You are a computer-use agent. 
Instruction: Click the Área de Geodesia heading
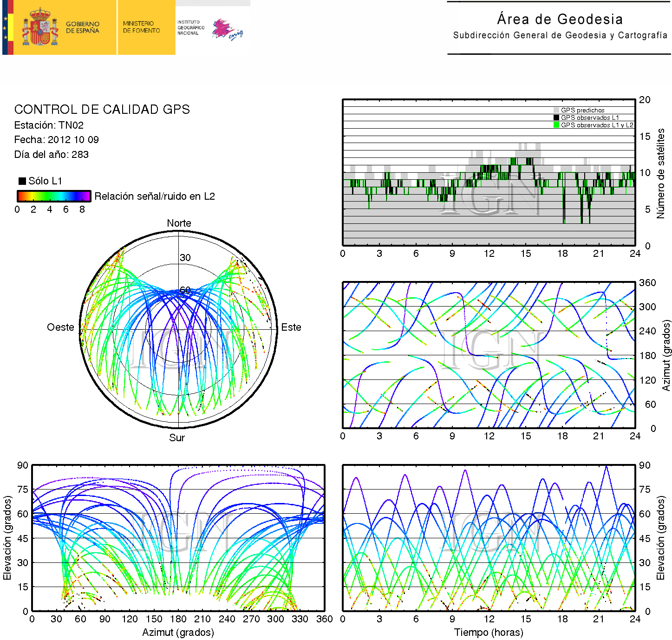pos(560,20)
